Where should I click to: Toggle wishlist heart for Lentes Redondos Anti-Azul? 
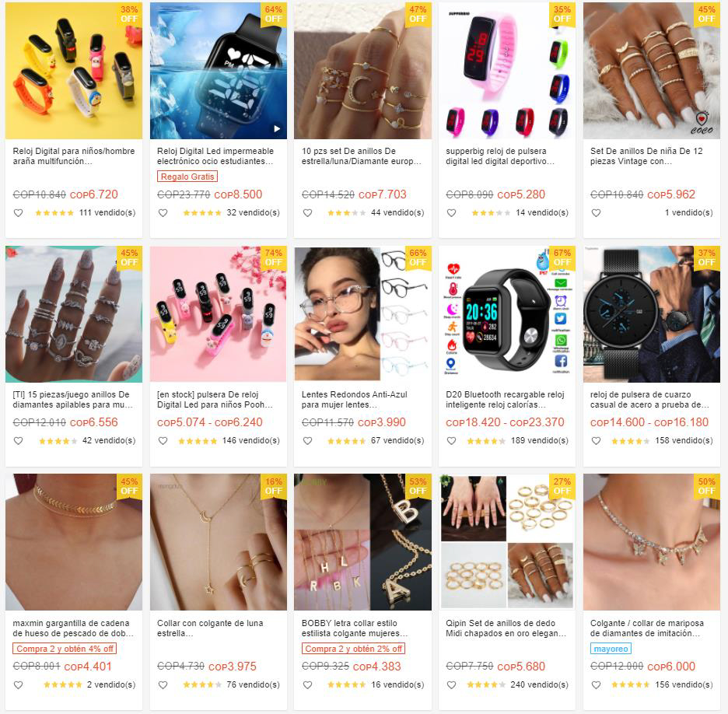point(307,440)
